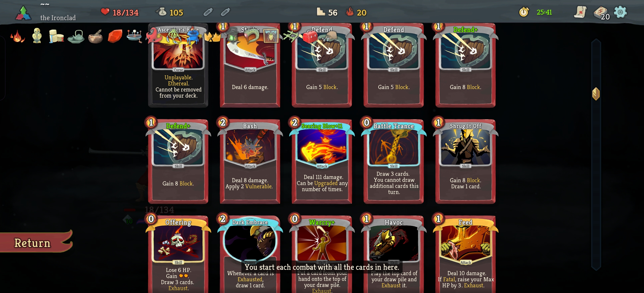Click the gold money bag icon
Viewport: 644px width, 293px height.
click(x=161, y=12)
